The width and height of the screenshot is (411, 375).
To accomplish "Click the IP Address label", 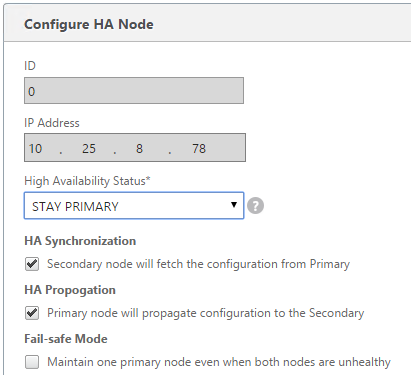I will pyautogui.click(x=52, y=123).
